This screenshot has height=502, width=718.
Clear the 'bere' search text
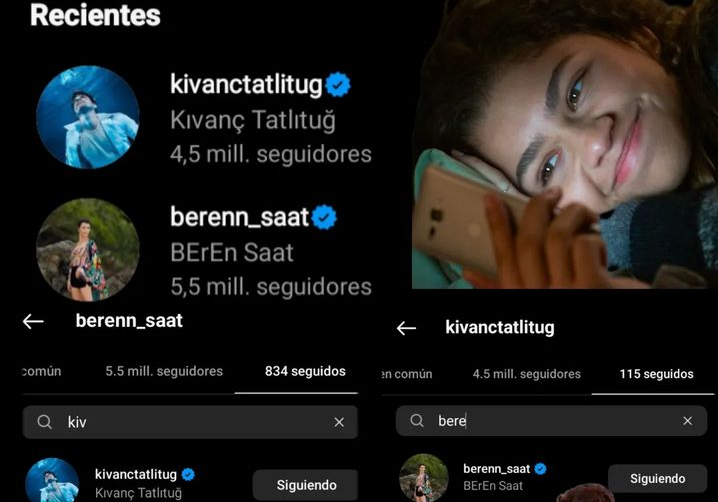tap(687, 420)
